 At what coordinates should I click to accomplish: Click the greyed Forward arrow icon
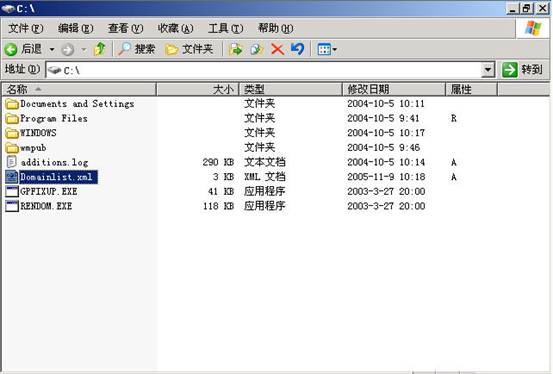click(68, 49)
